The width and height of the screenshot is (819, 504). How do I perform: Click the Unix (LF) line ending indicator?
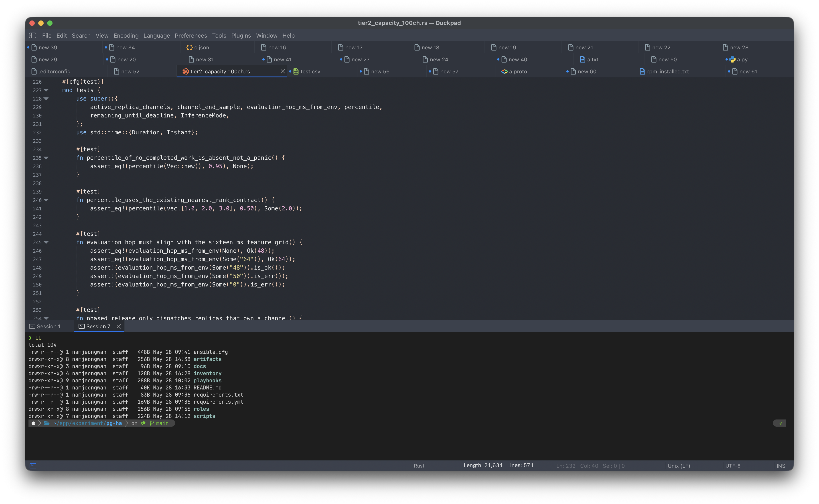pos(679,466)
